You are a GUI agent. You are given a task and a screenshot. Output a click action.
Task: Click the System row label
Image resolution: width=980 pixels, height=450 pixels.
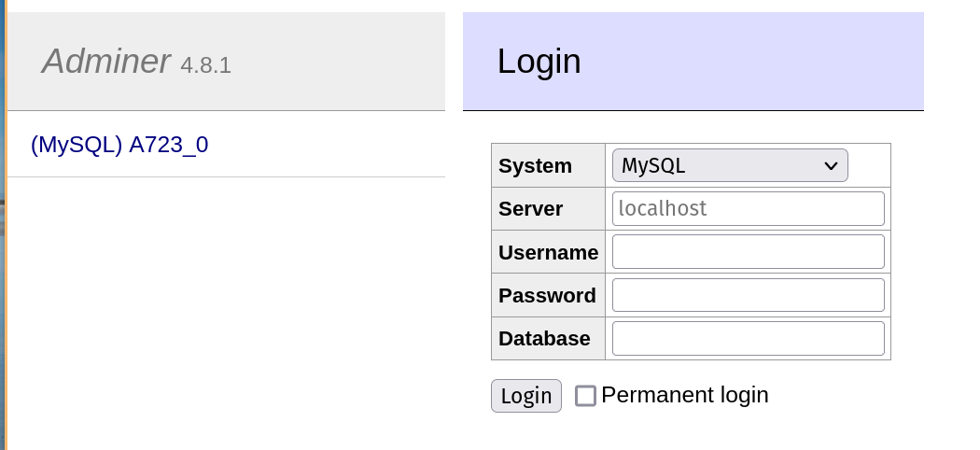pos(535,166)
